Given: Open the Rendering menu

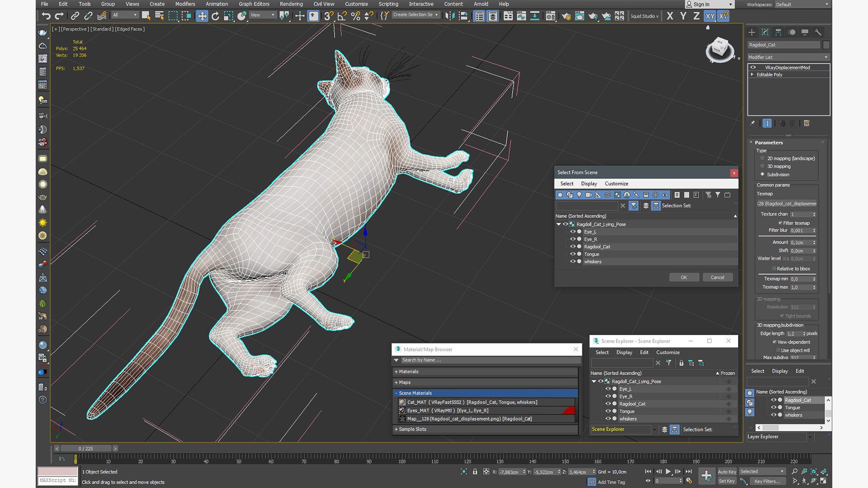Looking at the screenshot, I should [x=291, y=4].
